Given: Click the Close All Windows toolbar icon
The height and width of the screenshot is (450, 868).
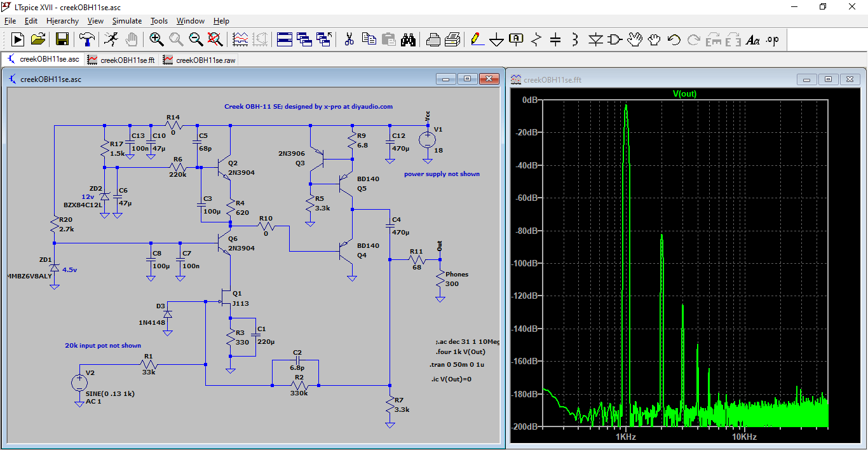Looking at the screenshot, I should pyautogui.click(x=324, y=39).
